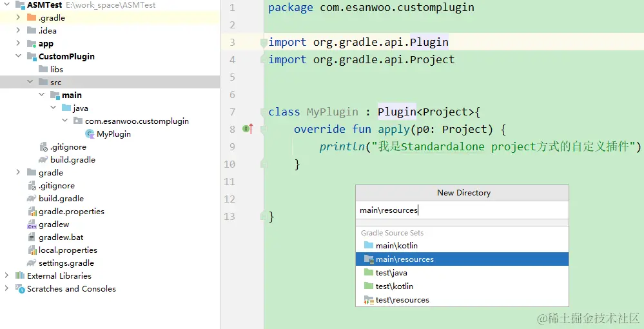Expand the .gradle folder
This screenshot has width=644, height=329.
18,17
